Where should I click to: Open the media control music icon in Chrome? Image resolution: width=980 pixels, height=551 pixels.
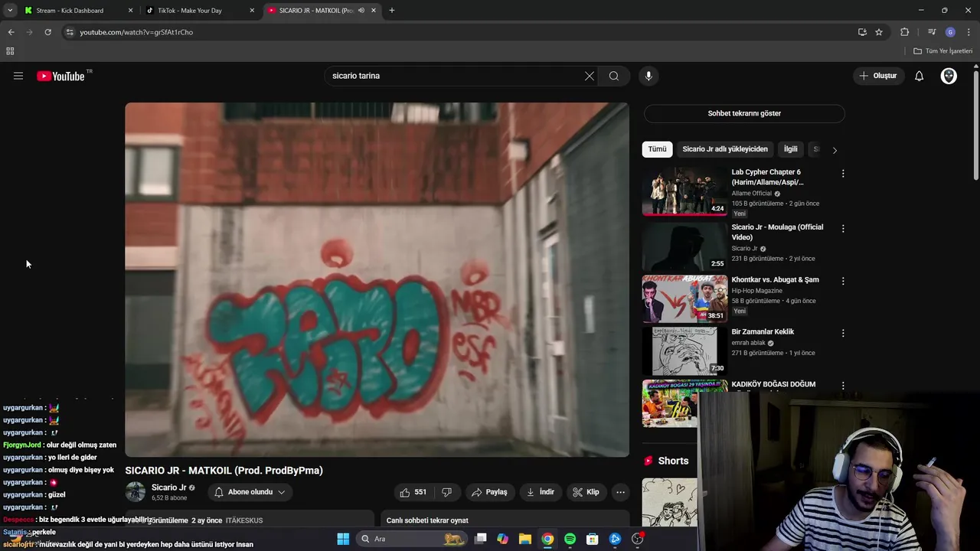coord(932,32)
